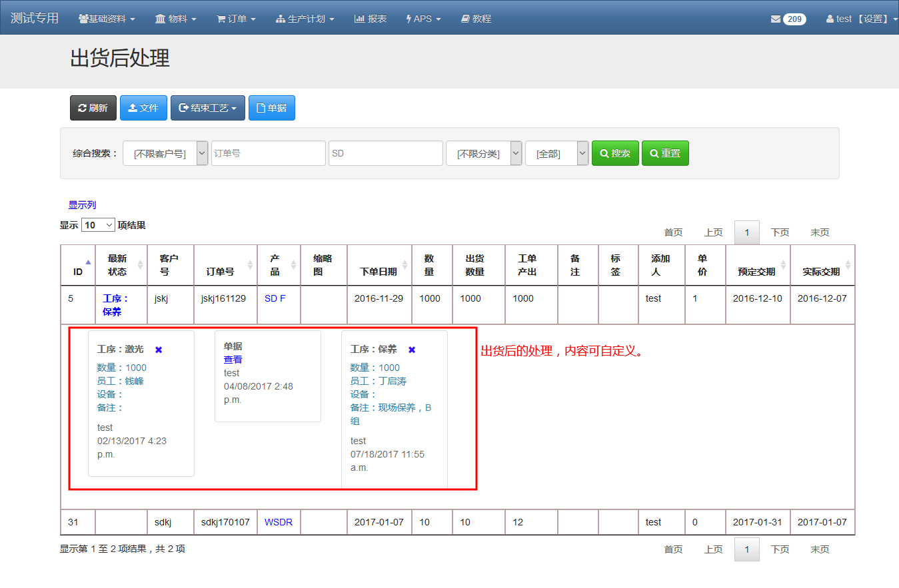Image resolution: width=899 pixels, height=588 pixels.
Task: Expand the 结束工艺 dropdown button
Action: pyautogui.click(x=208, y=108)
